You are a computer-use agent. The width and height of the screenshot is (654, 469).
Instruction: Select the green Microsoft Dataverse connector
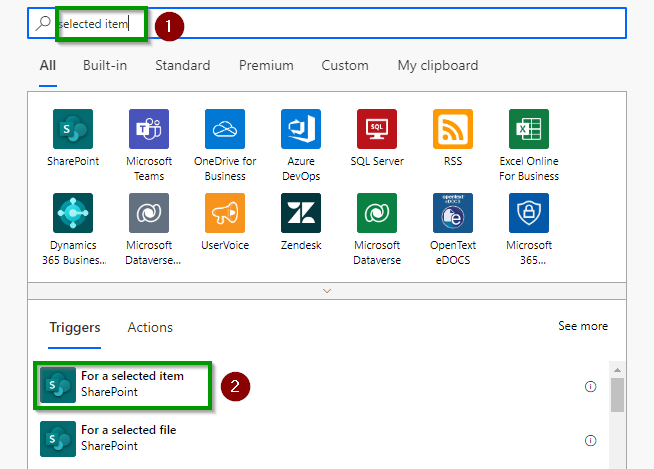point(377,213)
